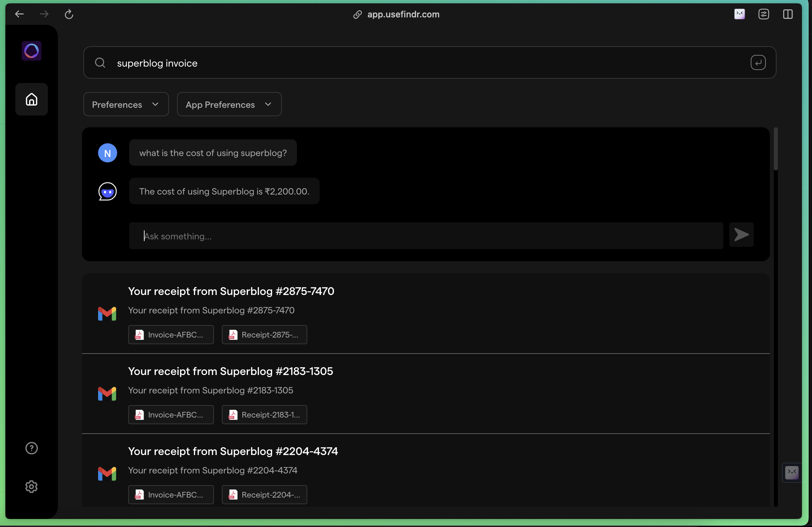The image size is (812, 527).
Task: Open the browser controls sliders icon
Action: pyautogui.click(x=763, y=14)
